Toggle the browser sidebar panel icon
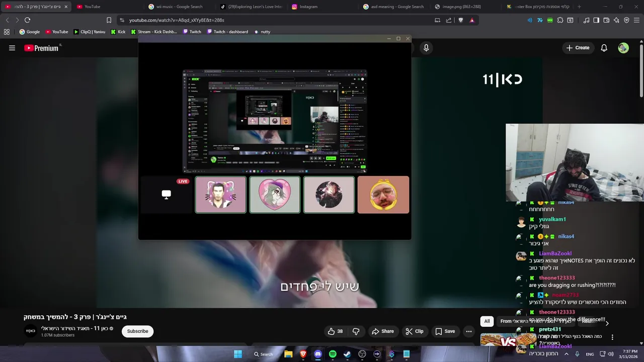The width and height of the screenshot is (644, 362). [596, 20]
